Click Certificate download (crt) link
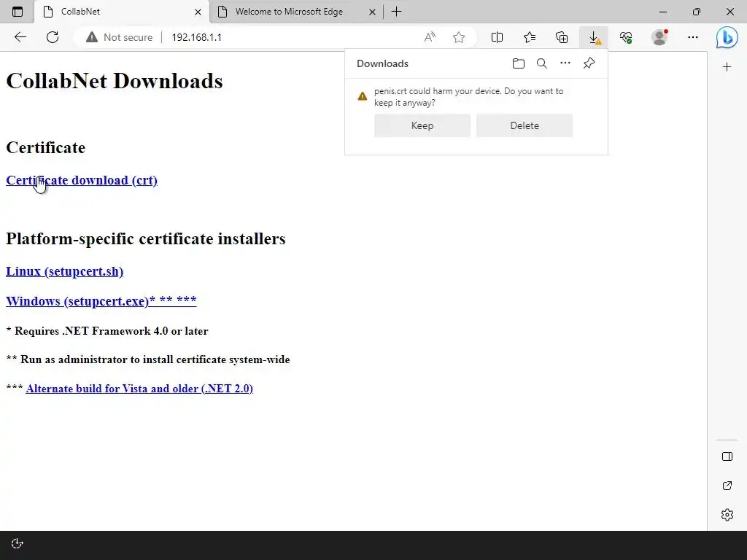The width and height of the screenshot is (747, 560). pyautogui.click(x=82, y=181)
